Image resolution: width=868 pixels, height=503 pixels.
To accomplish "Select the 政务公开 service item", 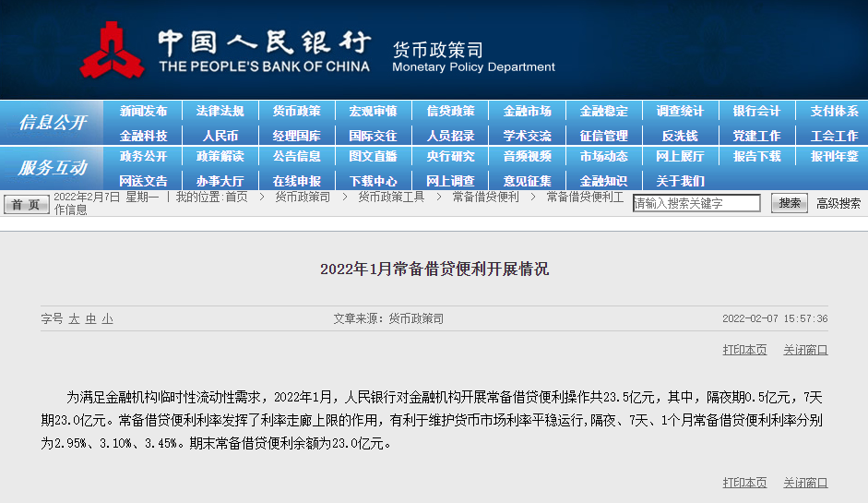I will pos(143,156).
